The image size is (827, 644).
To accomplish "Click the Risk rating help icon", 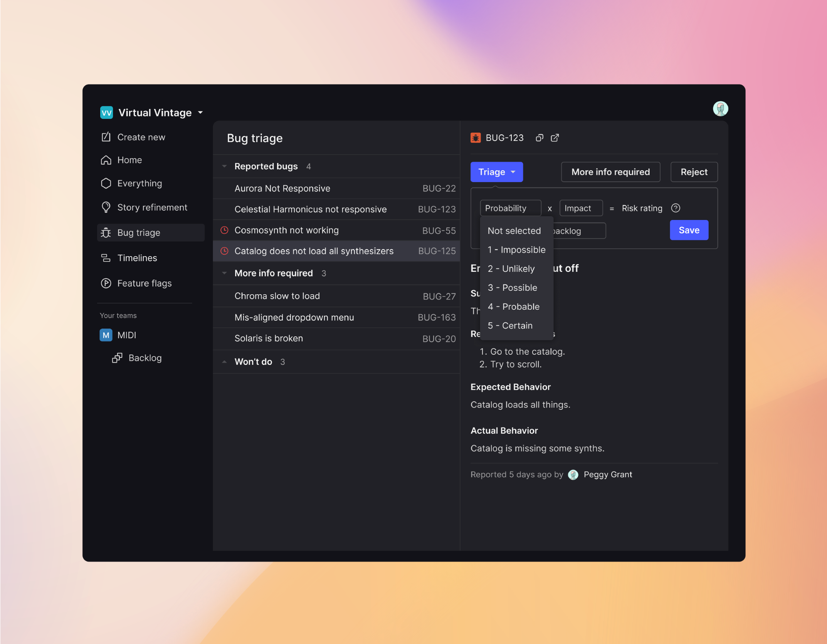I will point(676,208).
